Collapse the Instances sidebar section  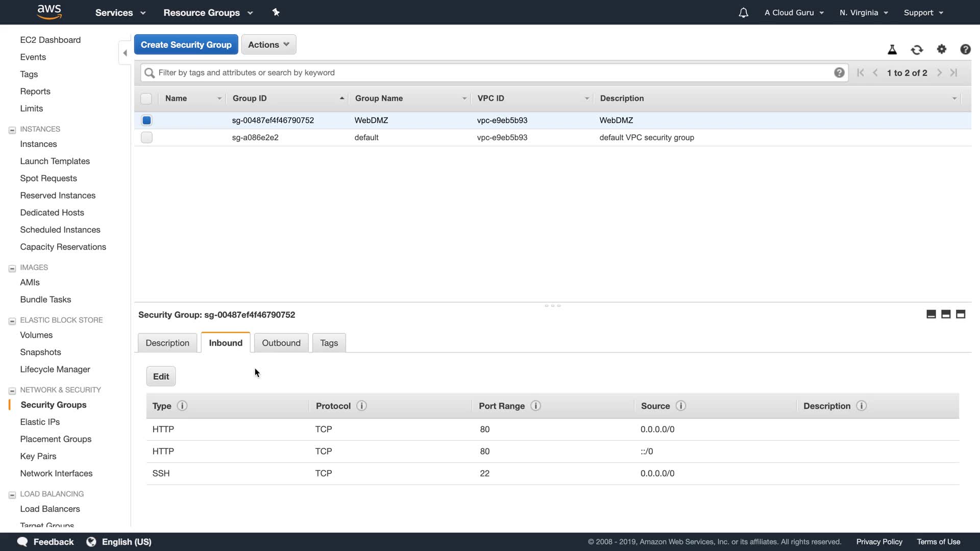click(12, 130)
